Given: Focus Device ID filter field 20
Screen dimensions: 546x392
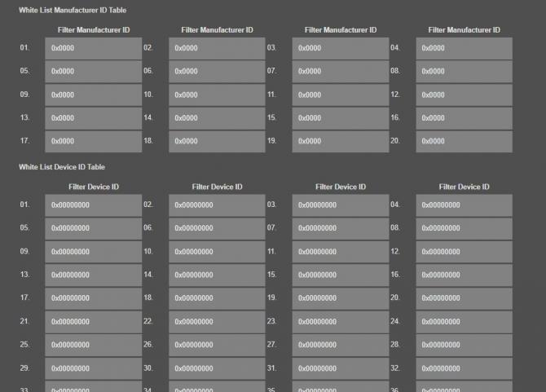Looking at the screenshot, I should (464, 298).
